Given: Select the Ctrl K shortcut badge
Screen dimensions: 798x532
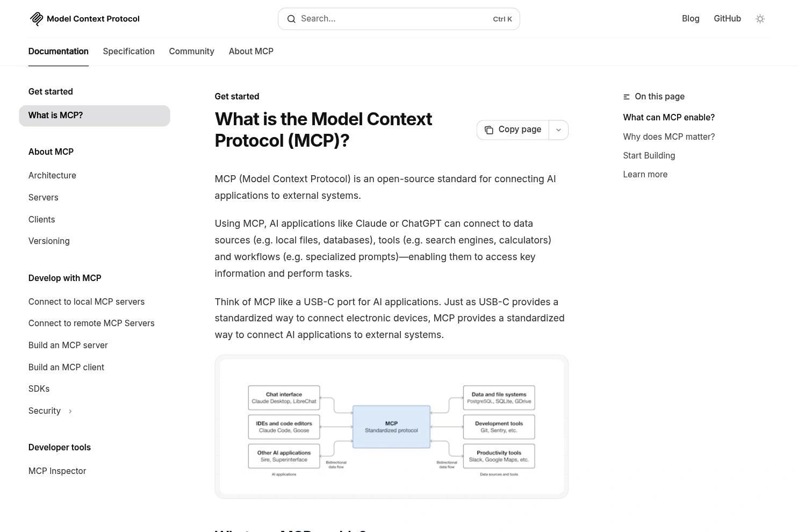Looking at the screenshot, I should 502,19.
